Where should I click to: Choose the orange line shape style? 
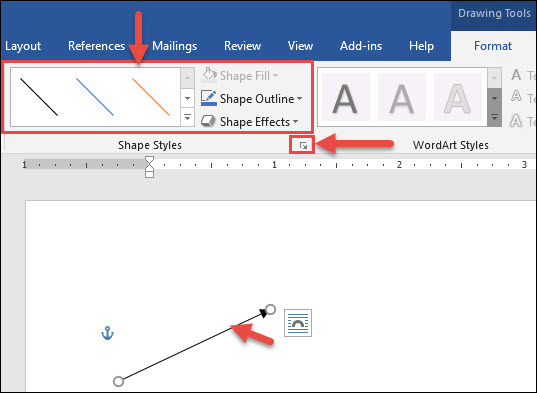pos(151,97)
